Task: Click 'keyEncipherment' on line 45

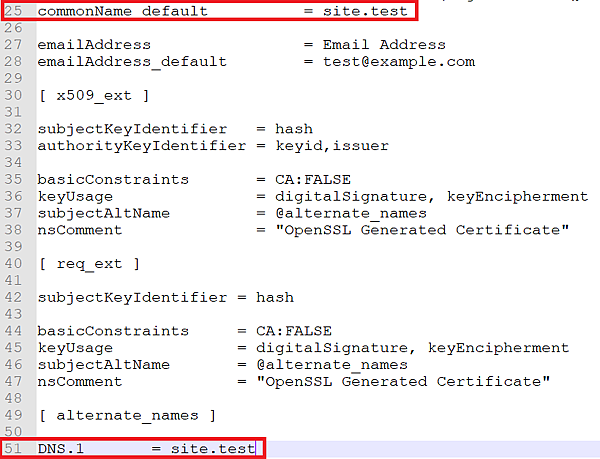Action: pyautogui.click(x=498, y=348)
